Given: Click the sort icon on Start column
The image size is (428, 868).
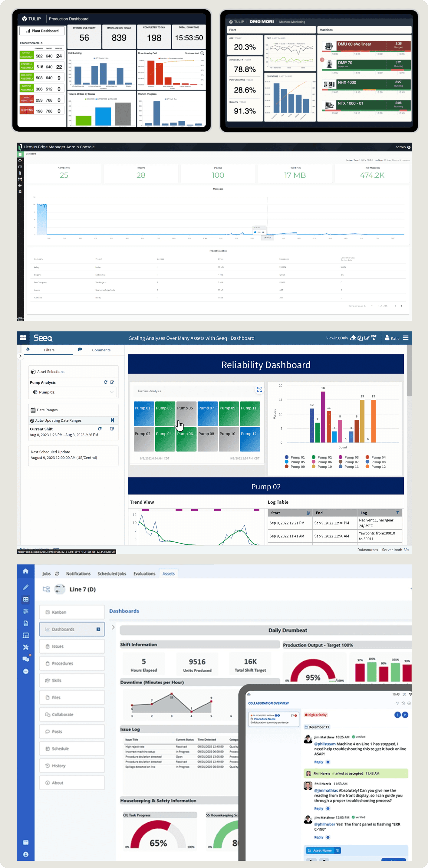Looking at the screenshot, I should tap(308, 512).
